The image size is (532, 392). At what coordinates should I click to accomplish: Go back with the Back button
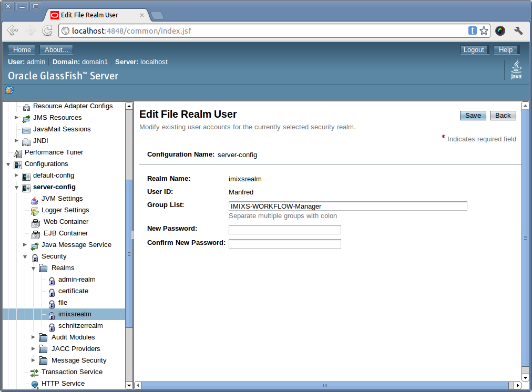503,116
